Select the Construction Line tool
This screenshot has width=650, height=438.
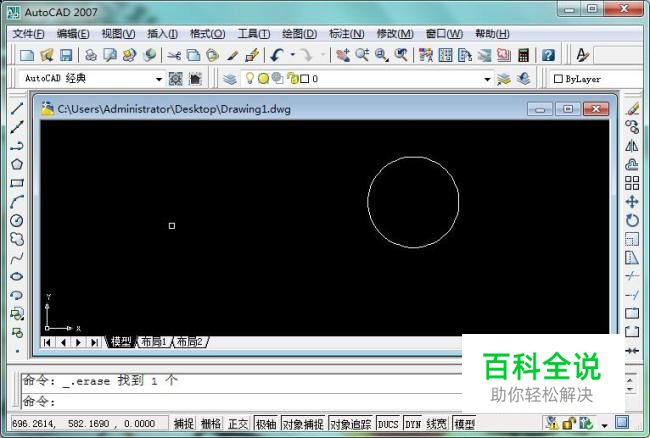click(x=17, y=127)
